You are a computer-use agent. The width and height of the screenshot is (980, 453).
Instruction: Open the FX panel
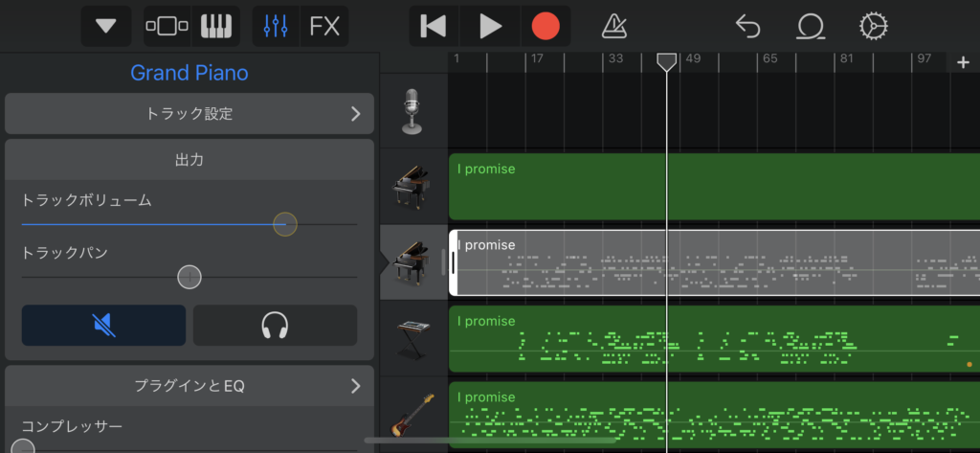click(x=324, y=26)
